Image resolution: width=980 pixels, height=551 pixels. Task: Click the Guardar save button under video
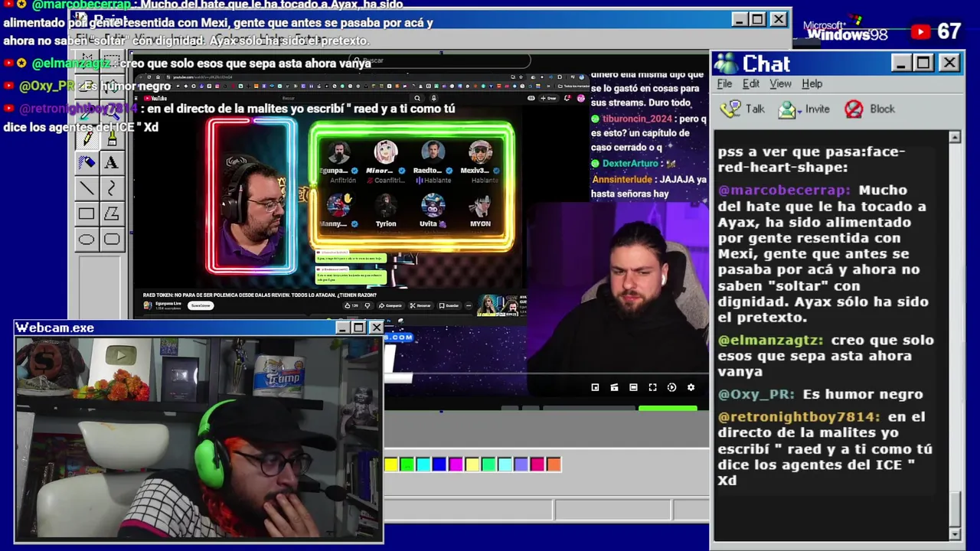point(449,305)
